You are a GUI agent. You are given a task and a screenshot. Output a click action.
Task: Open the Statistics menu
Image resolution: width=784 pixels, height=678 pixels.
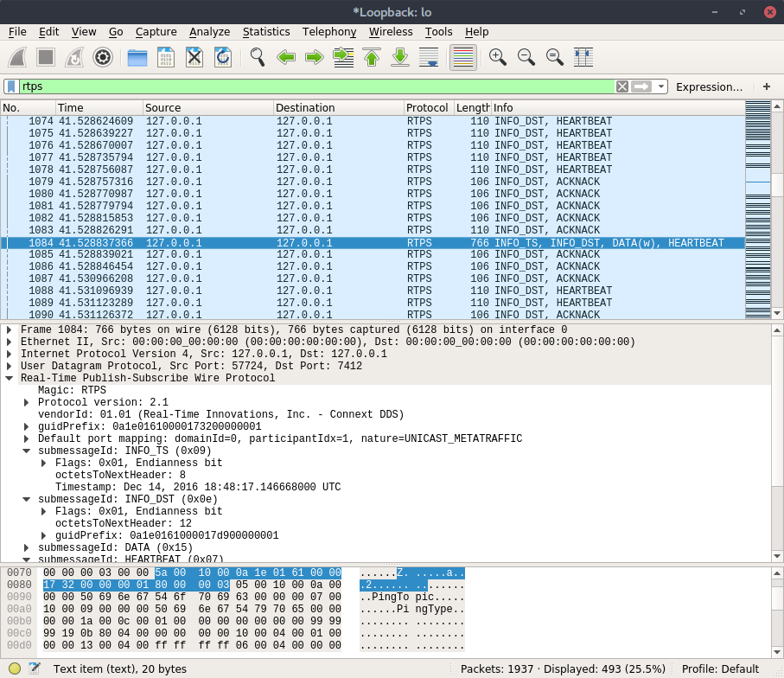click(266, 32)
